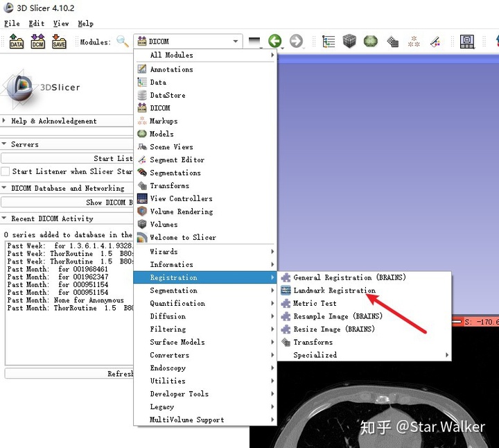Collapse Recent DICOM Activity section
This screenshot has width=499, height=448.
[67, 218]
